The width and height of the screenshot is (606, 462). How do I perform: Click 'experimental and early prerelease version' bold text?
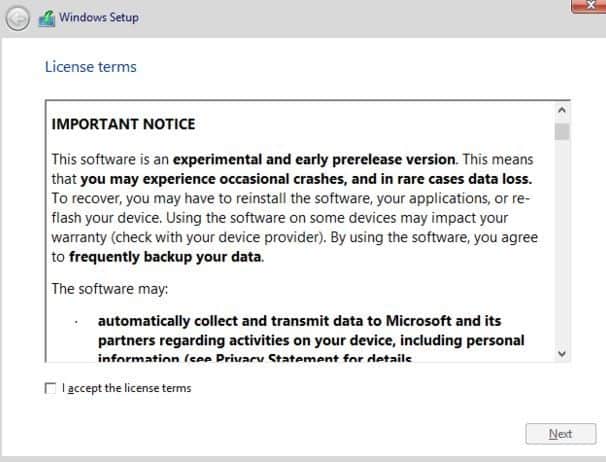[314, 159]
